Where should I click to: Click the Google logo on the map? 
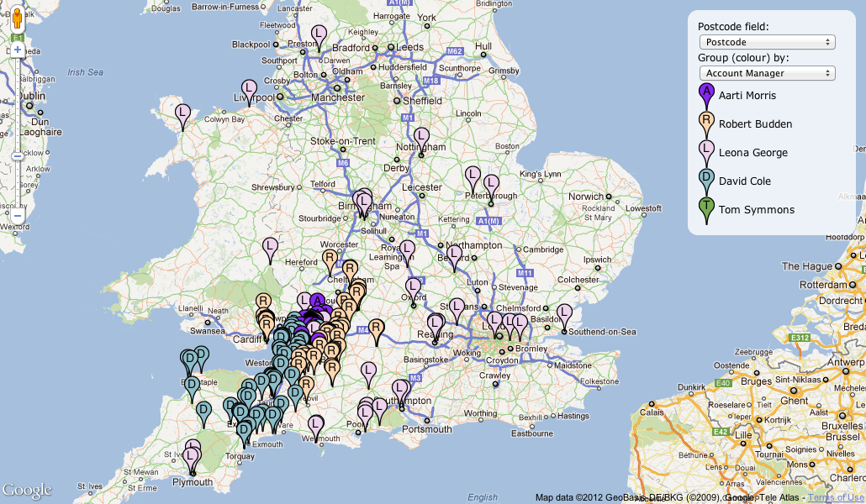coord(27,491)
